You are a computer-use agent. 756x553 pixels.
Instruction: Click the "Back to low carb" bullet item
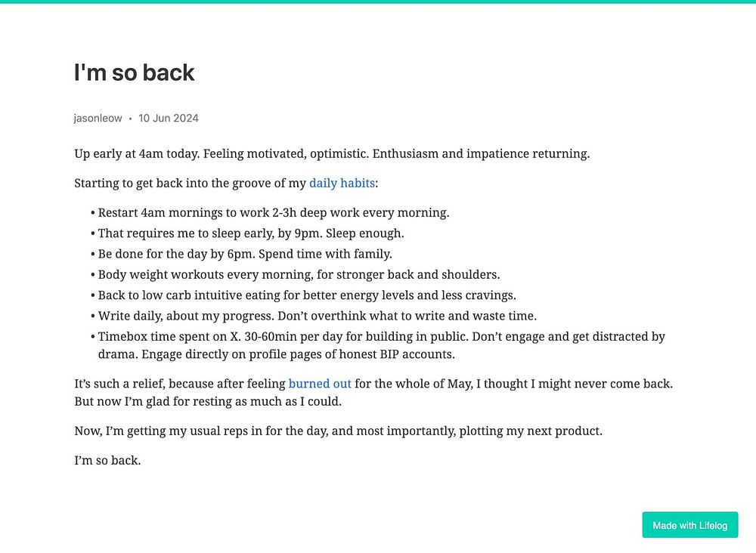(x=307, y=295)
